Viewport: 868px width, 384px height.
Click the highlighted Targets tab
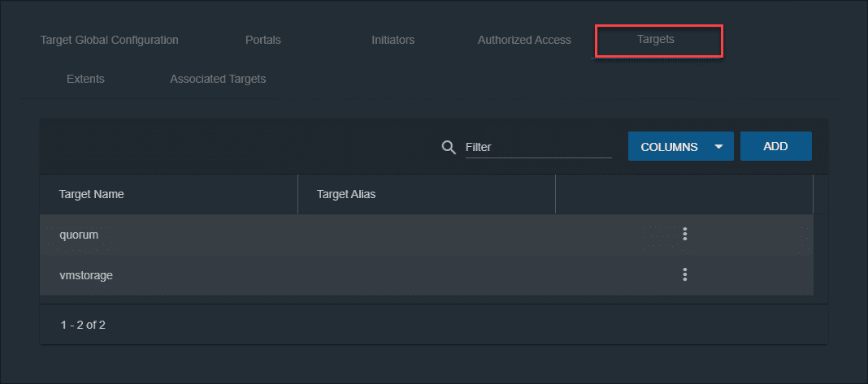tap(656, 39)
